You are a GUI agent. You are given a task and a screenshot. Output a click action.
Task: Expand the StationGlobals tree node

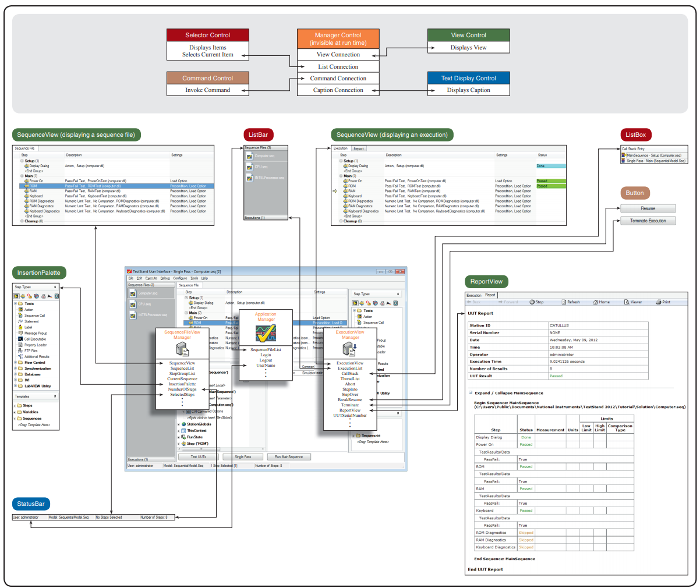pyautogui.click(x=179, y=424)
